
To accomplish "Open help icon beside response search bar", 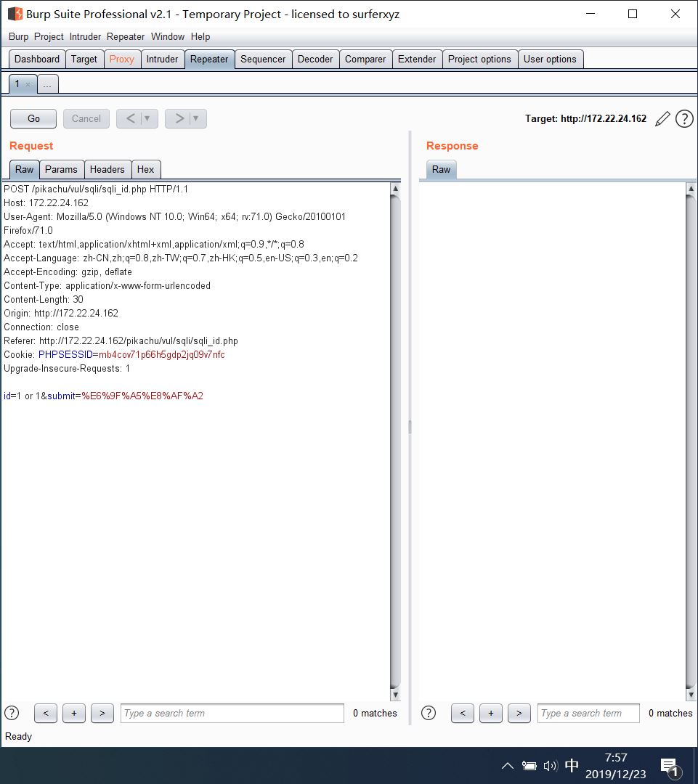I will pos(429,713).
